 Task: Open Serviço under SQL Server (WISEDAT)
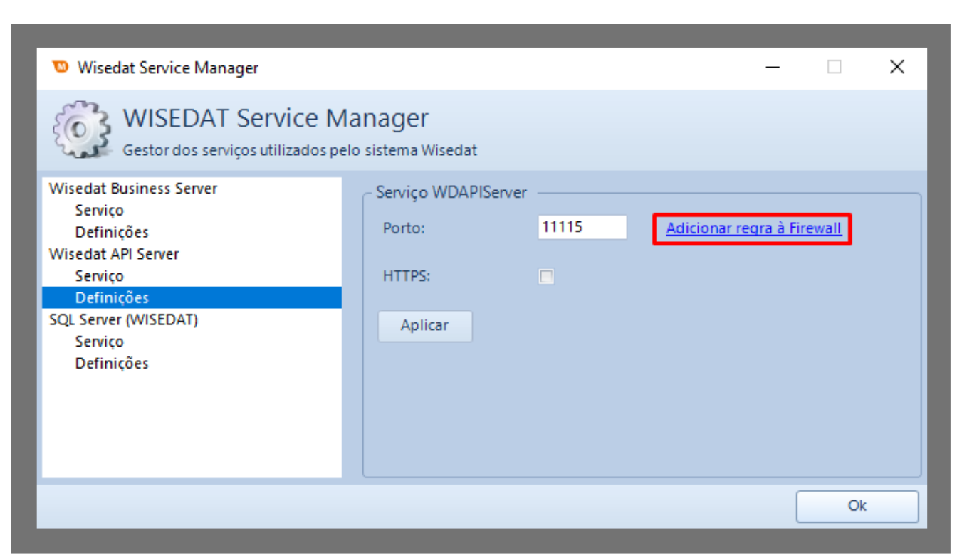[x=99, y=342]
